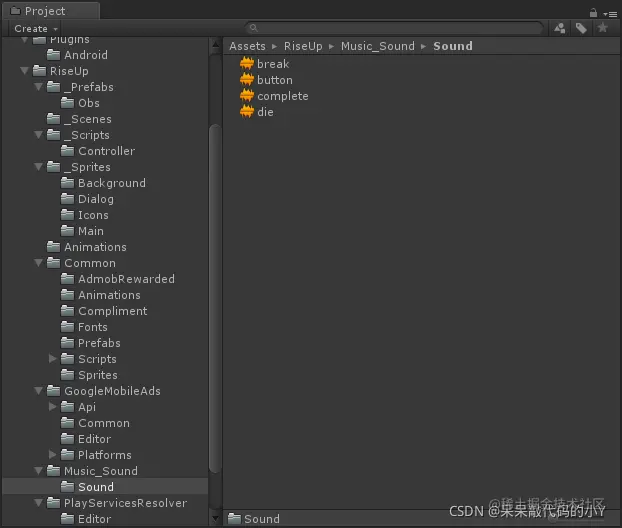Go to Music_Sound in the breadcrumb
Screen dimensions: 622x528
click(378, 46)
